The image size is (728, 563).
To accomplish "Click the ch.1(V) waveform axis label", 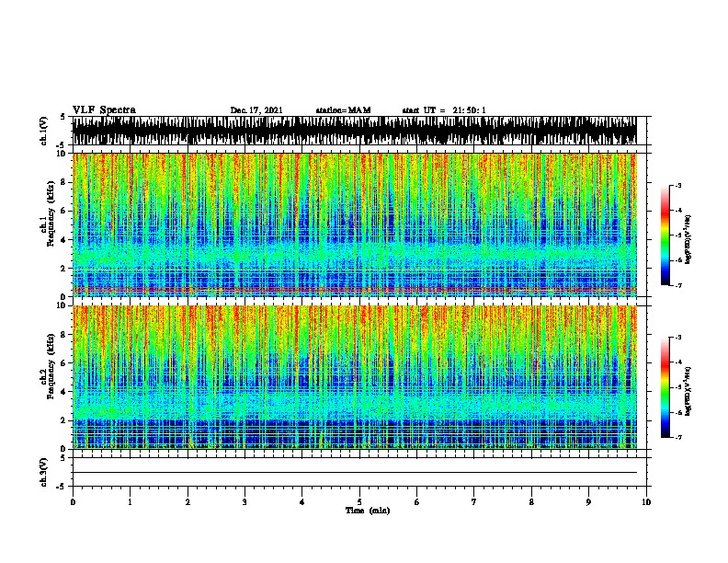I will click(44, 131).
